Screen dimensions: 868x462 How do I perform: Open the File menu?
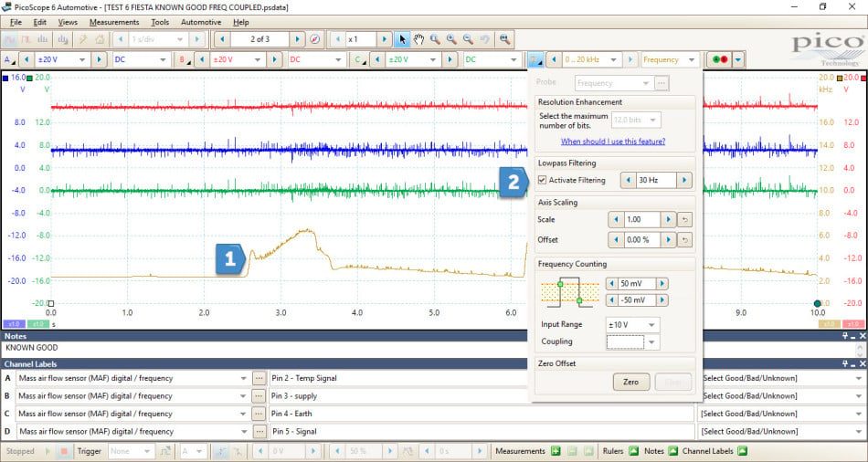[16, 22]
